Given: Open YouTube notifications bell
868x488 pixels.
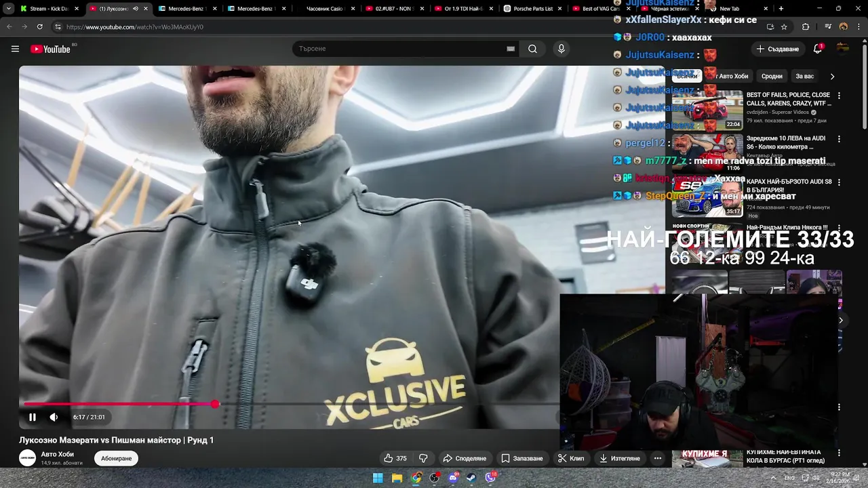Looking at the screenshot, I should tap(818, 49).
